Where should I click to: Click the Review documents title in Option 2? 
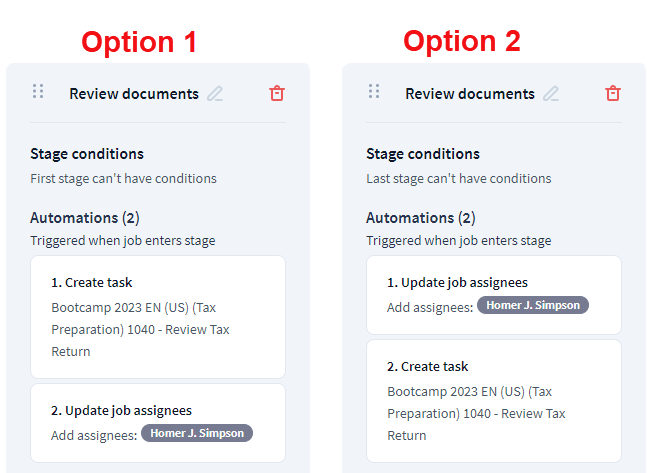(470, 94)
